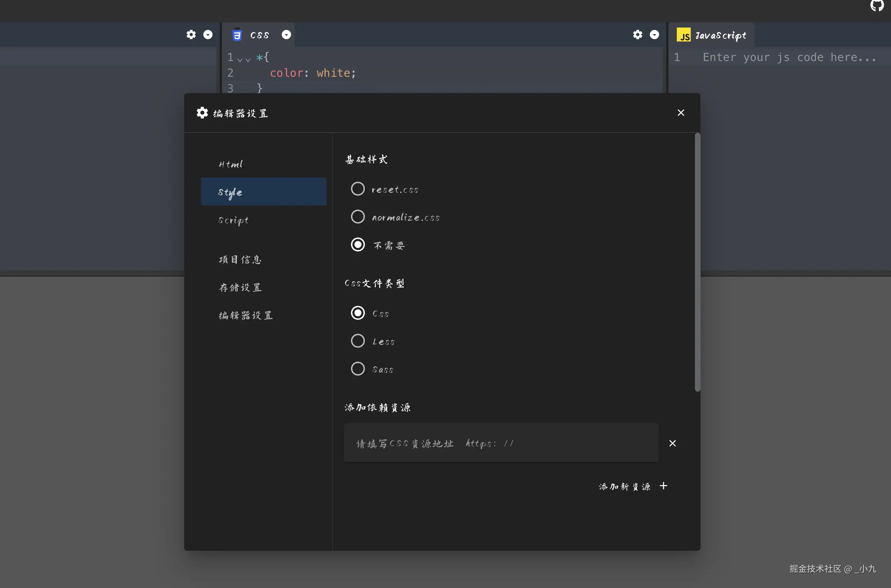This screenshot has height=588, width=891.
Task: Select reset.css base style
Action: (x=358, y=189)
